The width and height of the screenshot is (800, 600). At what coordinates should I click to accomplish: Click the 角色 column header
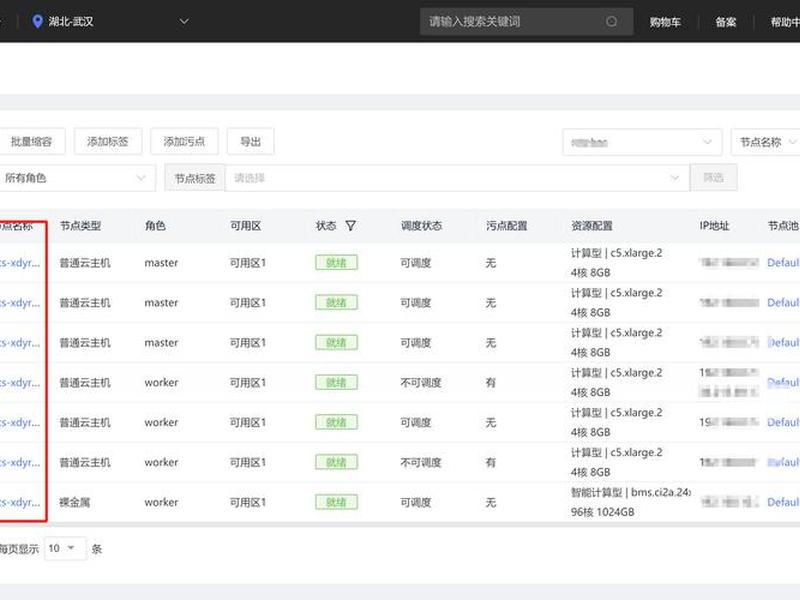pyautogui.click(x=155, y=226)
